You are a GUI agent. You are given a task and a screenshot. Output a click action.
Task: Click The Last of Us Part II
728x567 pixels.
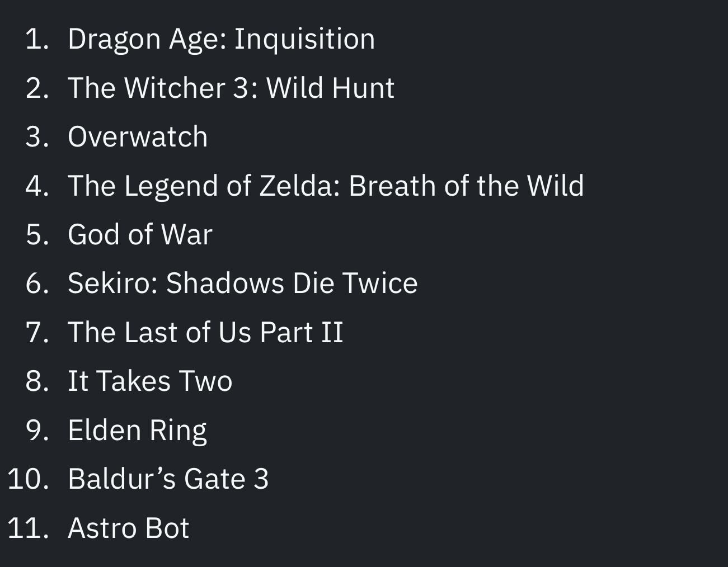tap(205, 333)
